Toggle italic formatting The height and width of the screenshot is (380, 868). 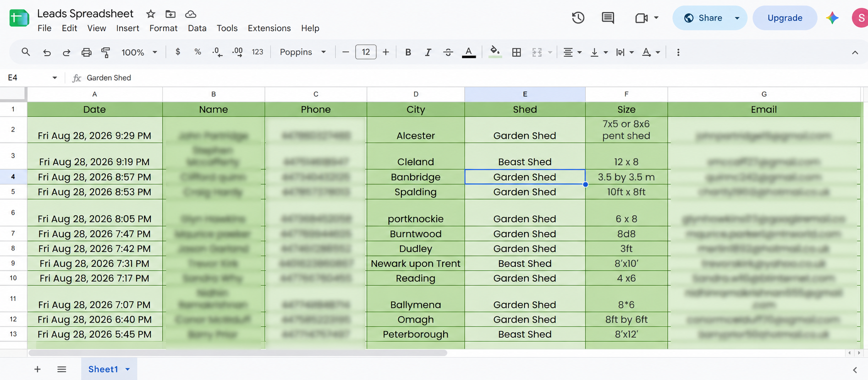point(428,52)
